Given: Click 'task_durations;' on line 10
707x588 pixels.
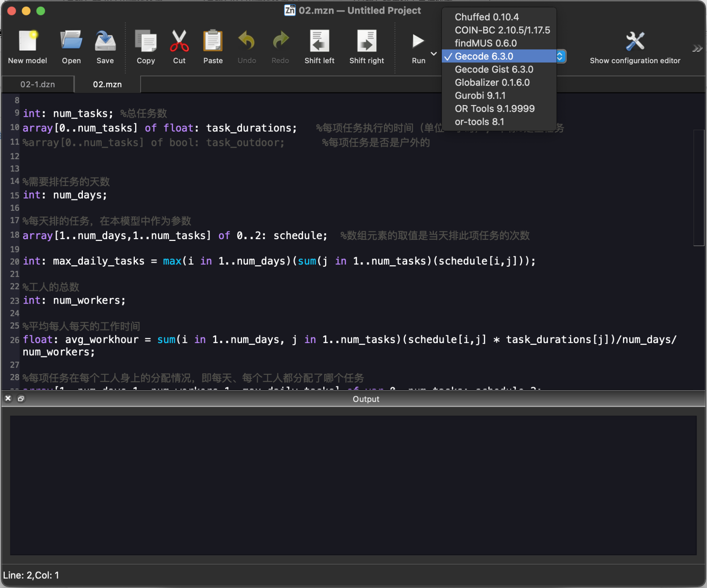Looking at the screenshot, I should (x=252, y=128).
